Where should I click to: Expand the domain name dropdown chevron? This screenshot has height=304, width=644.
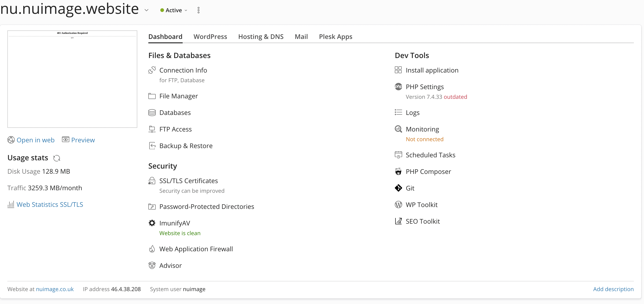146,10
